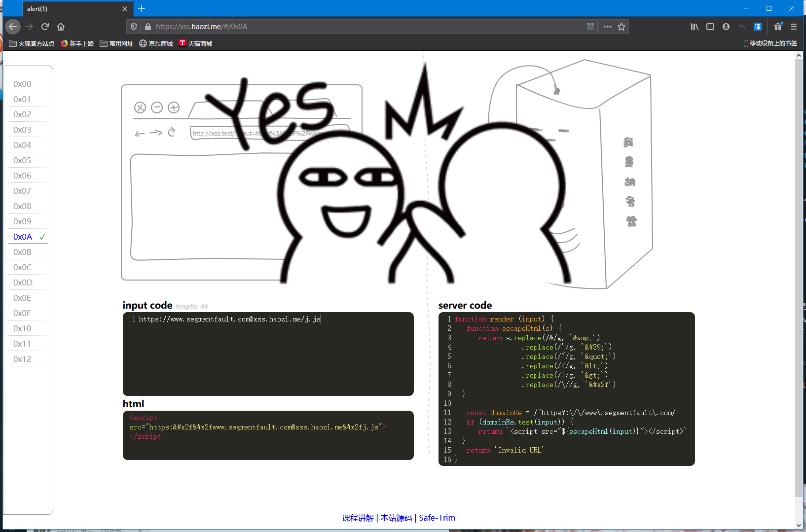Select level 0x0A in sidebar
The image size is (806, 532).
click(x=28, y=237)
